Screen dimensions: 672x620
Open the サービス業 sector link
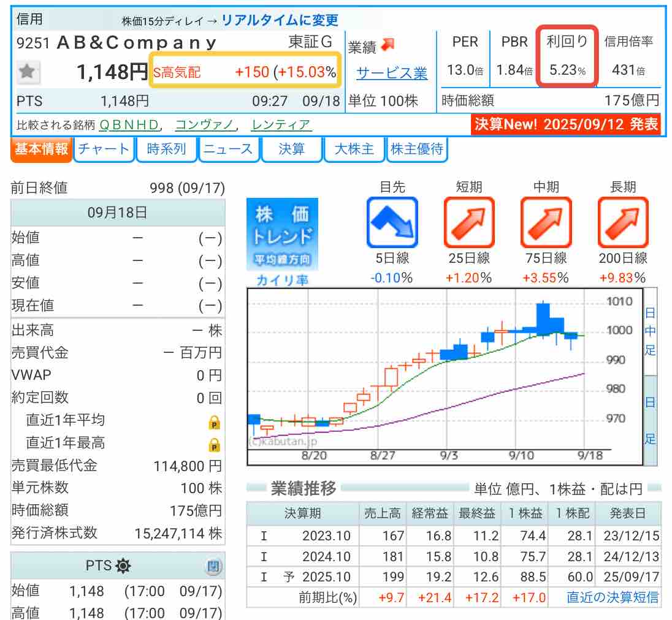(x=392, y=73)
